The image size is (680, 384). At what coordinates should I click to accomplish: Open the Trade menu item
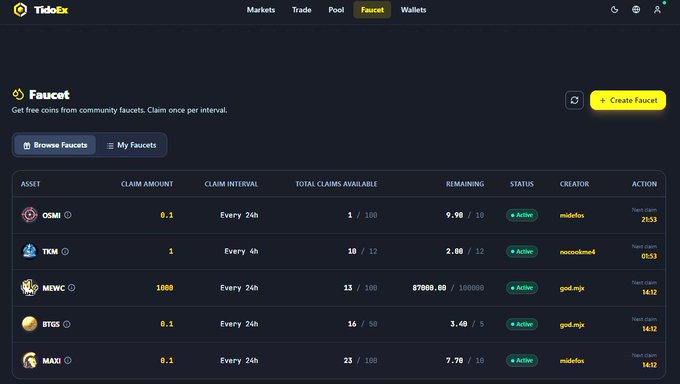pos(301,10)
